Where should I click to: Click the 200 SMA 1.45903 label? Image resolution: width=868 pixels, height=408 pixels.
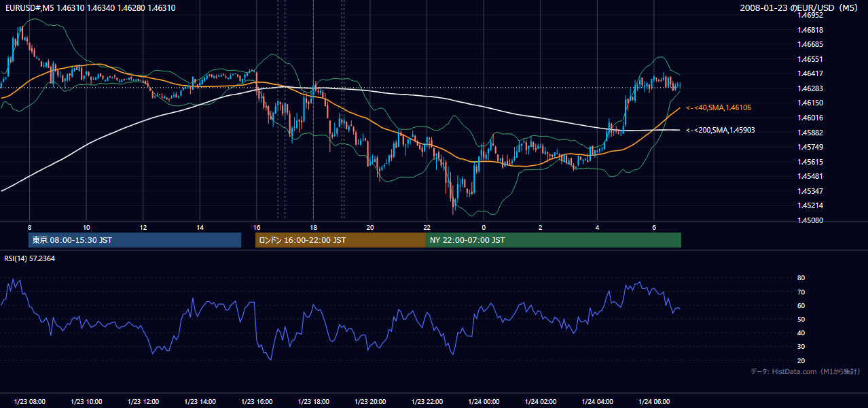721,130
